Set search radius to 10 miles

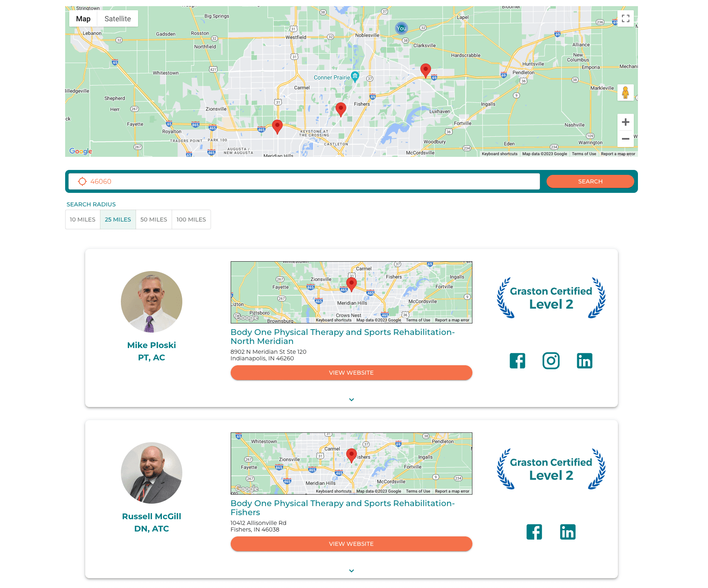(83, 219)
